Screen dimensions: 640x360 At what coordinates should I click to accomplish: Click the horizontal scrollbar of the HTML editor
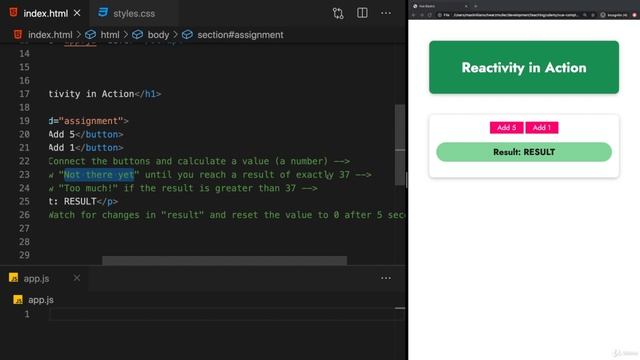[x=224, y=260]
